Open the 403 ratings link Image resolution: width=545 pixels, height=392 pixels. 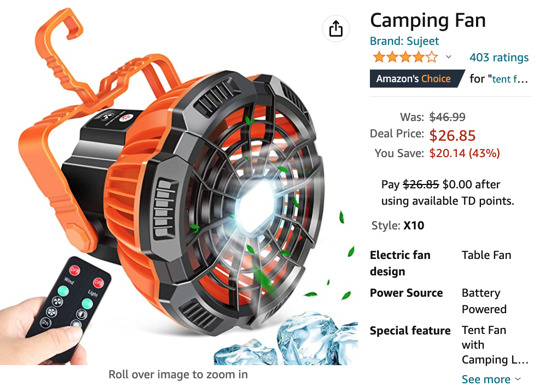pos(499,57)
